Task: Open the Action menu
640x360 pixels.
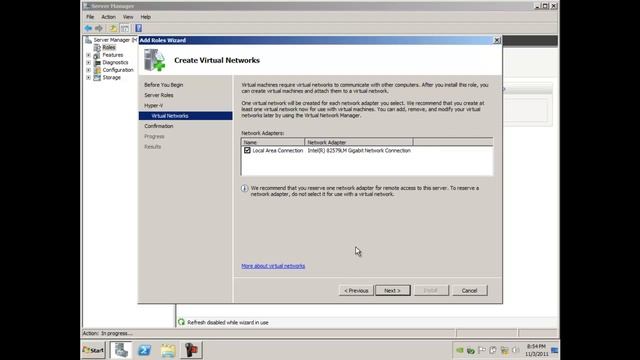Action: pos(109,17)
